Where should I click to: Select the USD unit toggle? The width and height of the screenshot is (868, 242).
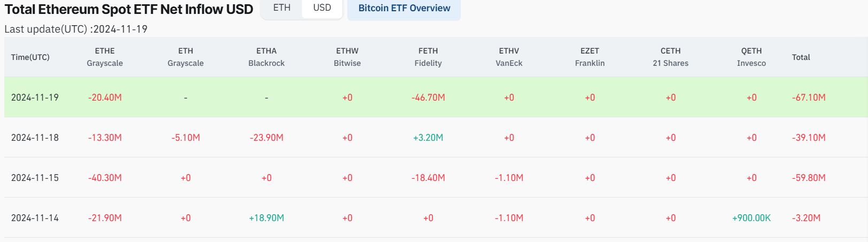pyautogui.click(x=322, y=8)
